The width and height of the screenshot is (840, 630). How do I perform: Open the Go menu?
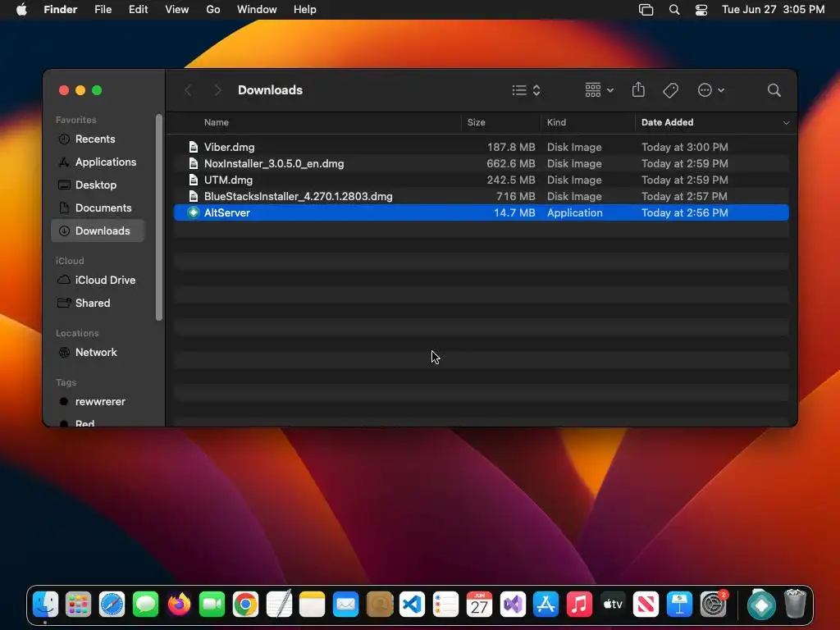click(213, 10)
